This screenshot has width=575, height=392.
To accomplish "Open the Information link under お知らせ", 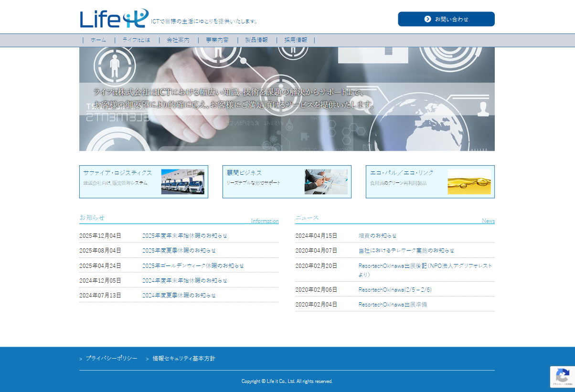I will [x=265, y=221].
